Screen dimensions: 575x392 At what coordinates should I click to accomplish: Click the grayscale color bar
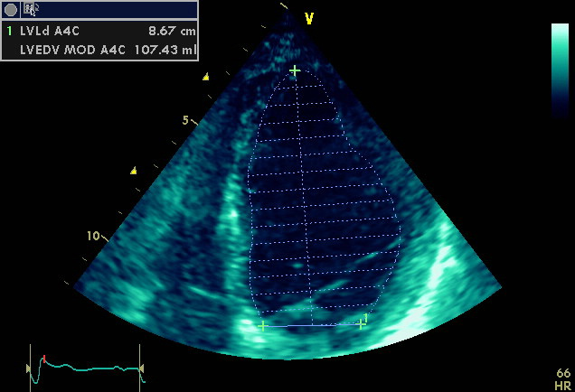(560, 70)
